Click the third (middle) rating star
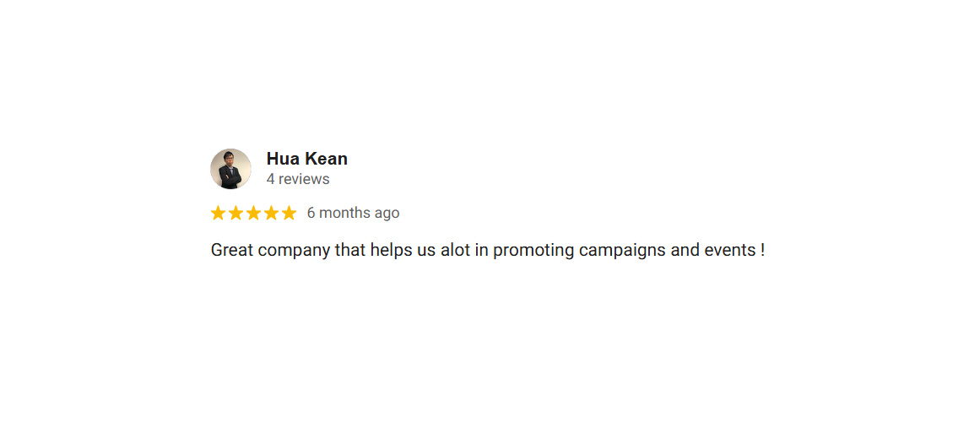 253,213
